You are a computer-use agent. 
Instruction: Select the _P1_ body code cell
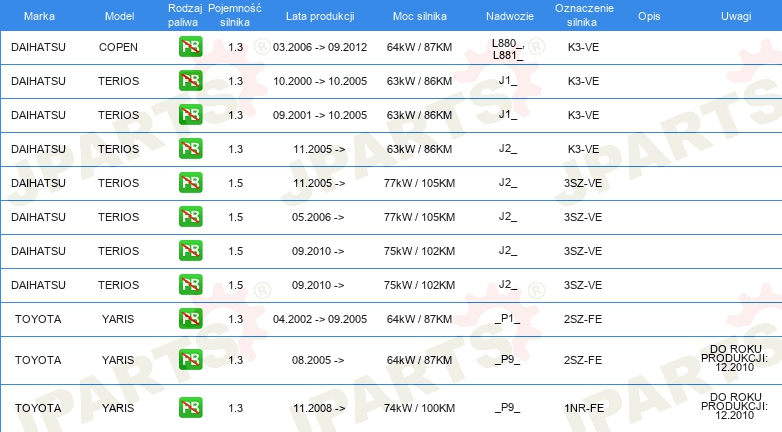508,319
